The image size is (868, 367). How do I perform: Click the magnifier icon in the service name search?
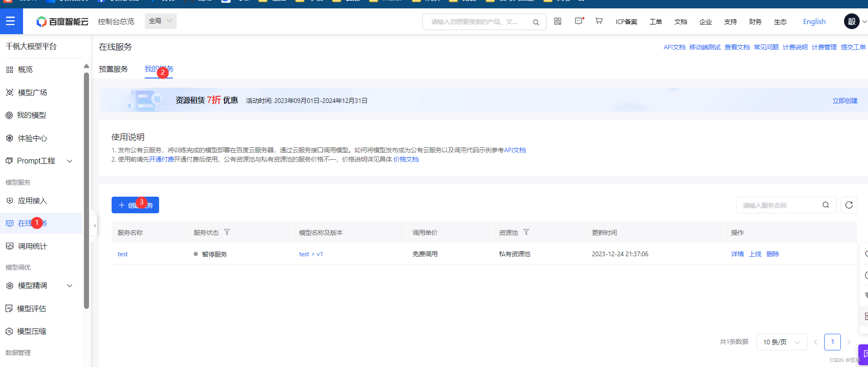pos(826,205)
